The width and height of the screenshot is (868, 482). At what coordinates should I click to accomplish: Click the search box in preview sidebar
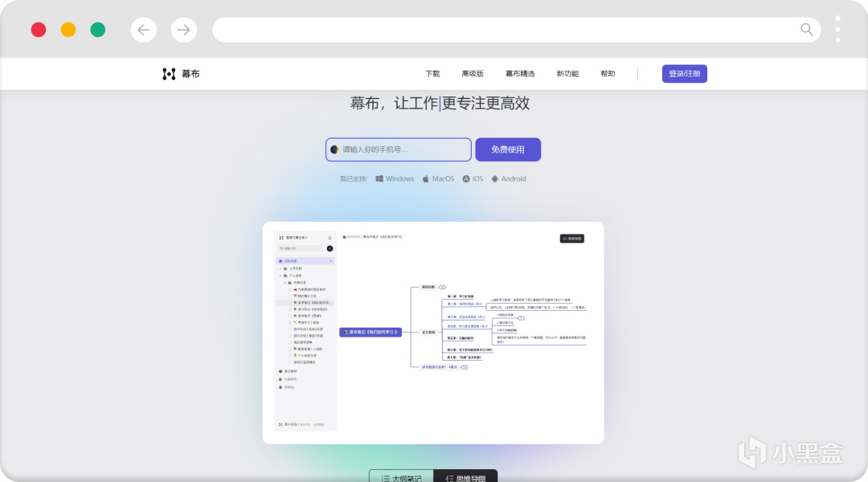click(301, 248)
